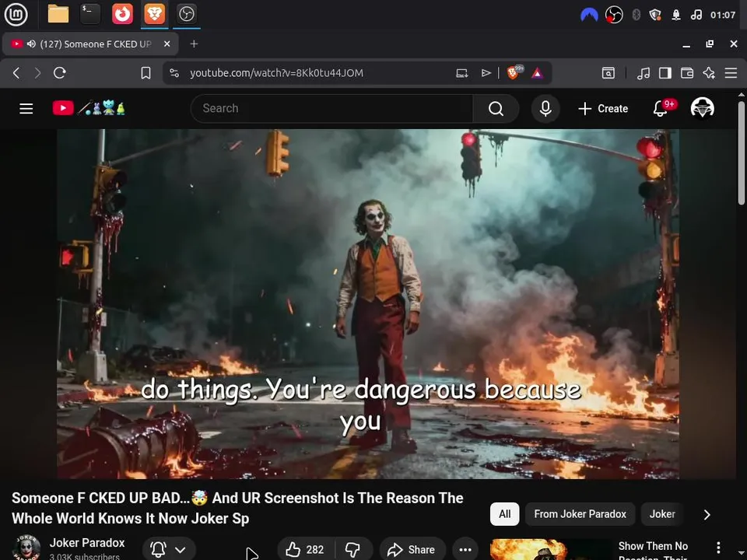Viewport: 747px width, 560px height.
Task: View site information icon in address bar
Action: 174,73
